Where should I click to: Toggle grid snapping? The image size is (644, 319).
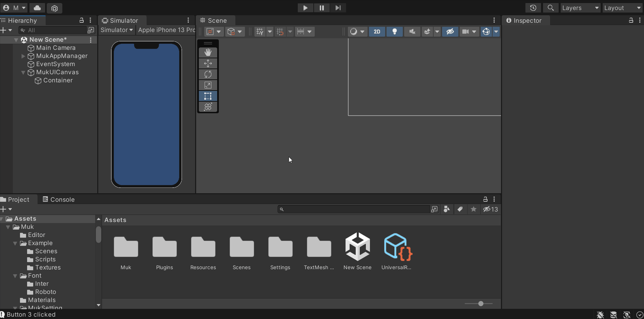pos(280,32)
